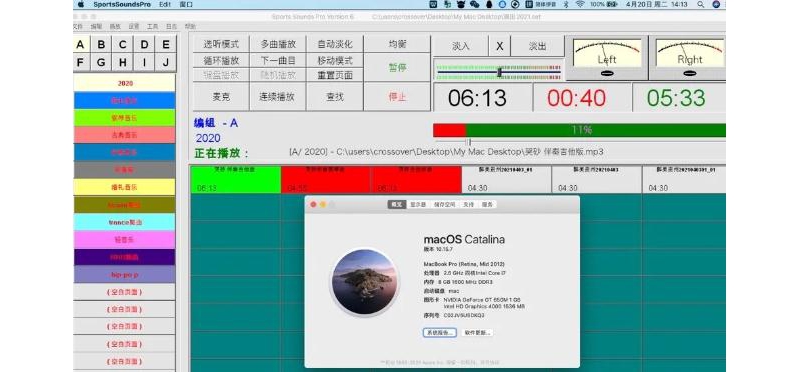Select bank letter J
This screenshot has width=800, height=372.
(x=166, y=62)
